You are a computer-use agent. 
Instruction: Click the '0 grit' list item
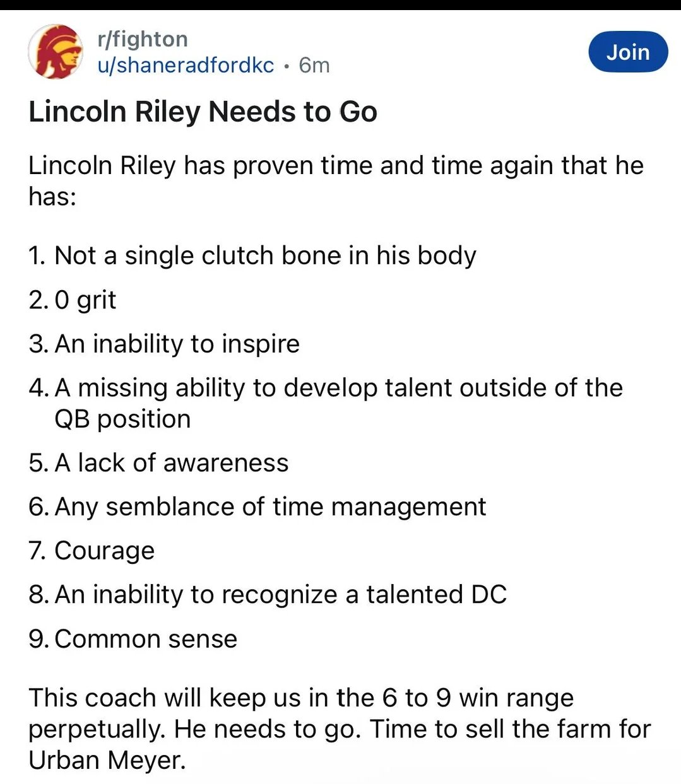[85, 300]
